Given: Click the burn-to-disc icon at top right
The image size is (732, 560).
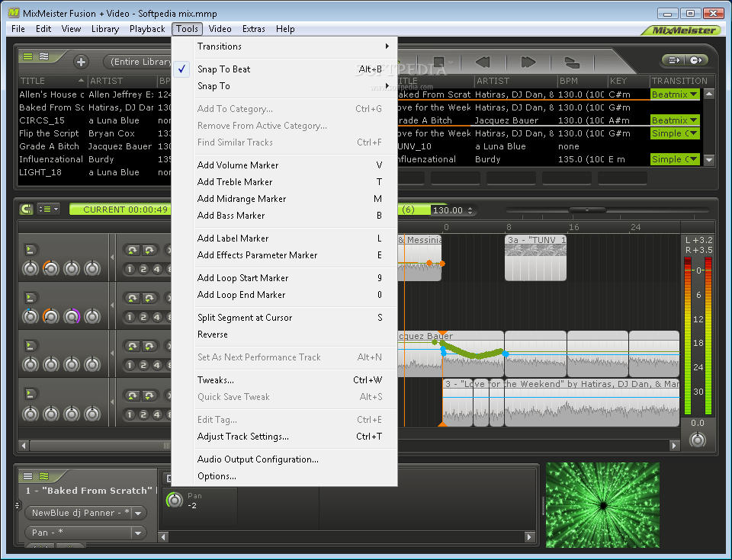Looking at the screenshot, I should [x=696, y=59].
